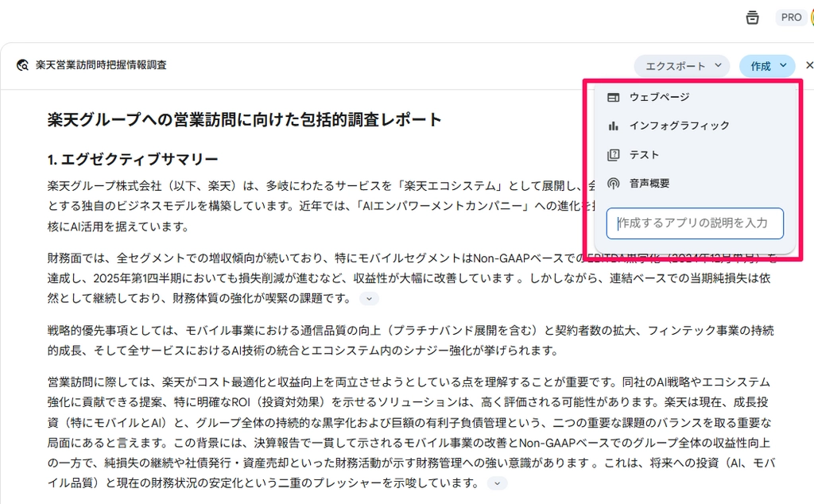Click the paragraph starting 戦略的優先事項としては
The image size is (814, 504).
(x=411, y=340)
